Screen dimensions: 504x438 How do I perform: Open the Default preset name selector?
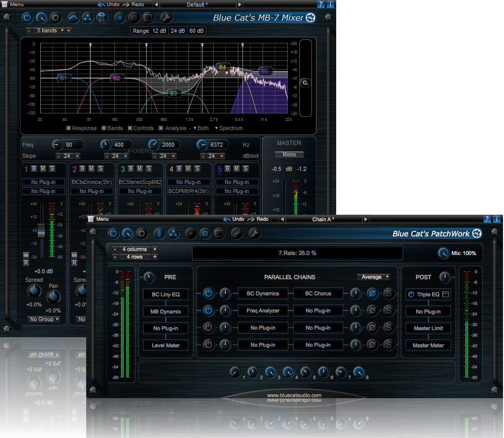click(198, 5)
